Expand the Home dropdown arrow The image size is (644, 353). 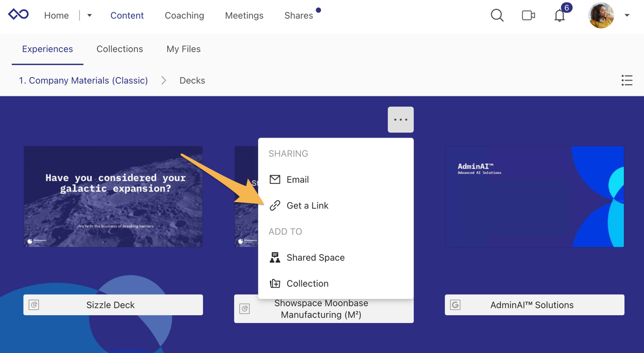tap(90, 16)
